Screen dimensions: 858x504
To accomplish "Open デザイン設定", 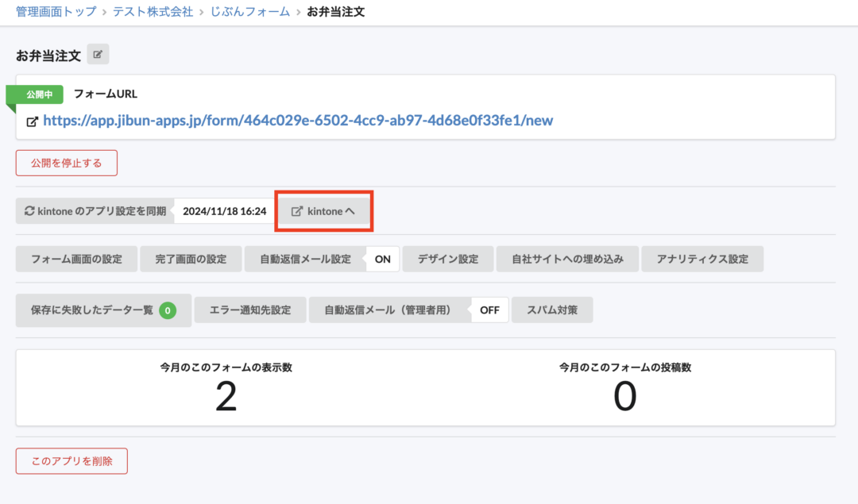I will 447,259.
